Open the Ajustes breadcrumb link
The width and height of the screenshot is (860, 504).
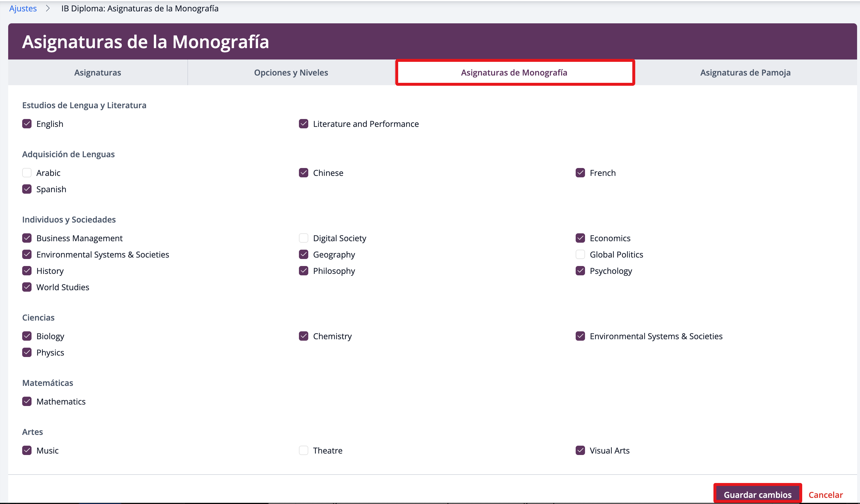pos(23,8)
